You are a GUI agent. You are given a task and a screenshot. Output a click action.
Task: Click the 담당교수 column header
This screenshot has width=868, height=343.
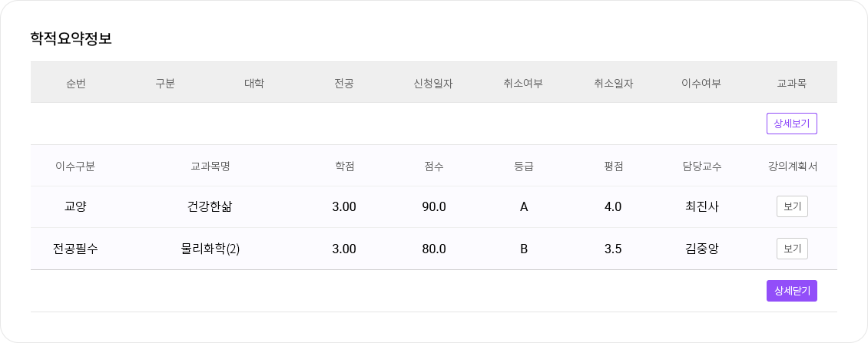point(702,166)
